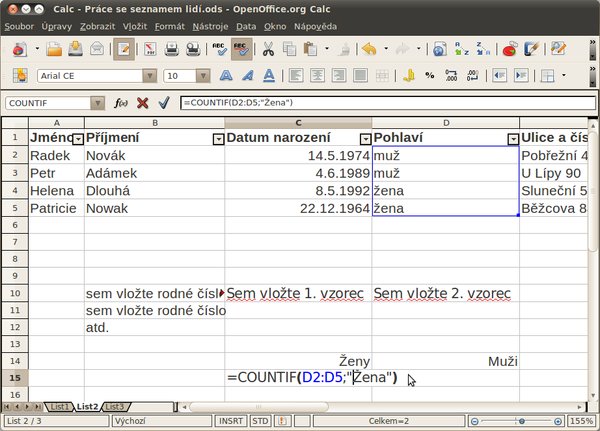Toggle AutoSpellcheck icon

[x=241, y=49]
